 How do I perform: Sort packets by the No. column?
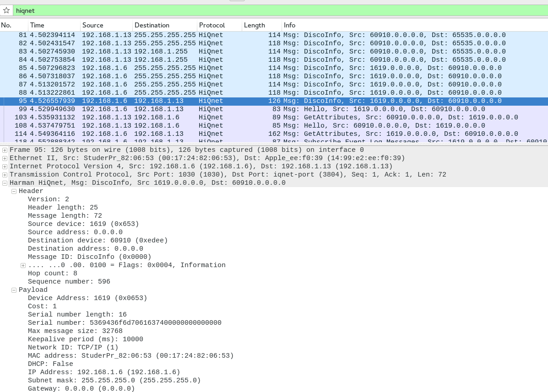click(14, 25)
